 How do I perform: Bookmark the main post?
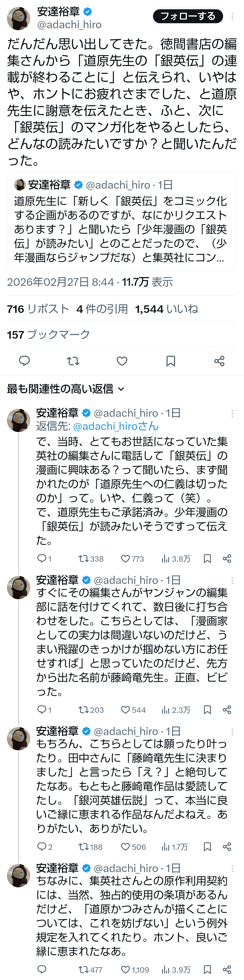(171, 361)
